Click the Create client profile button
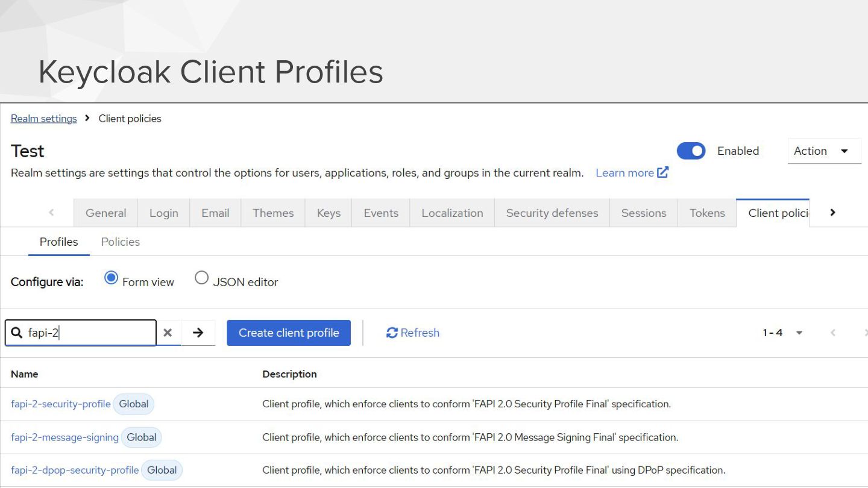Image resolution: width=868 pixels, height=488 pixels. click(x=289, y=333)
